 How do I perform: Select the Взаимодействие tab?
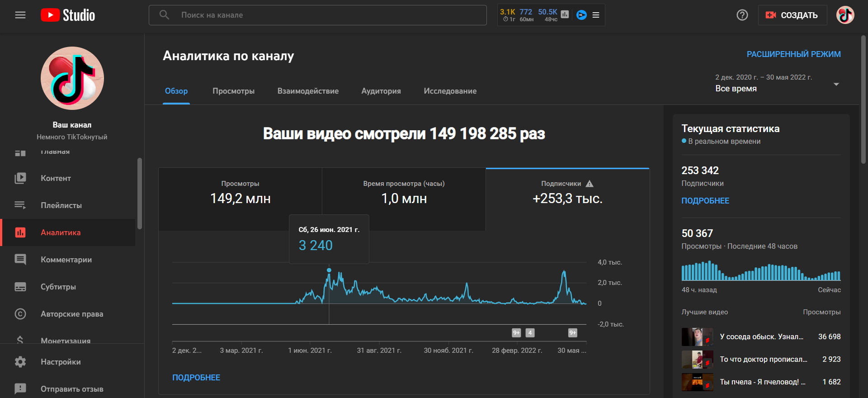pos(308,91)
